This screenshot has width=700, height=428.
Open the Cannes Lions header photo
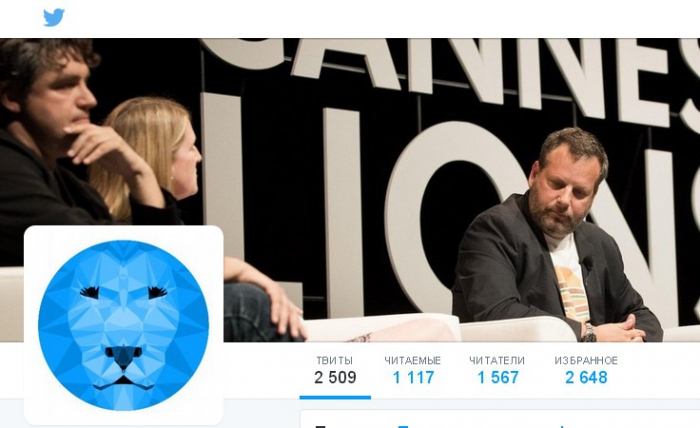(x=350, y=190)
